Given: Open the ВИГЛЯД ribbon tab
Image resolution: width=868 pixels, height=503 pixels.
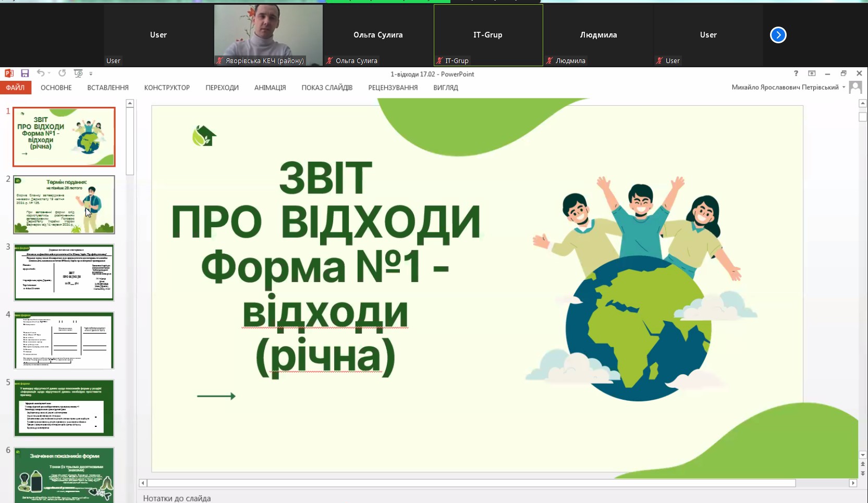Looking at the screenshot, I should click(446, 88).
